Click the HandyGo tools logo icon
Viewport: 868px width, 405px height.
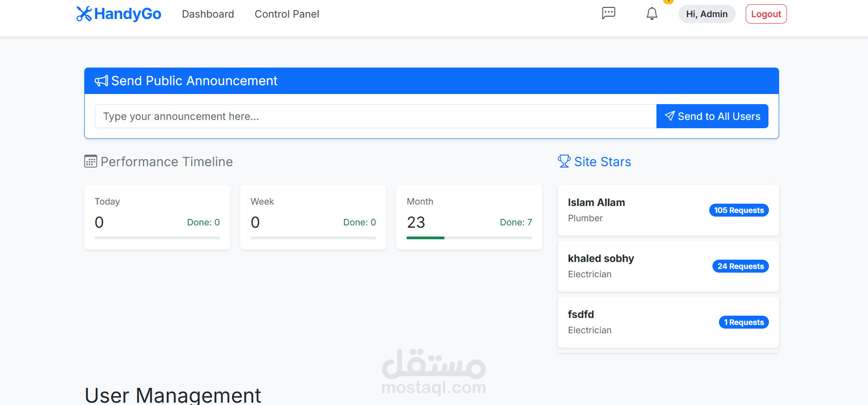(84, 14)
